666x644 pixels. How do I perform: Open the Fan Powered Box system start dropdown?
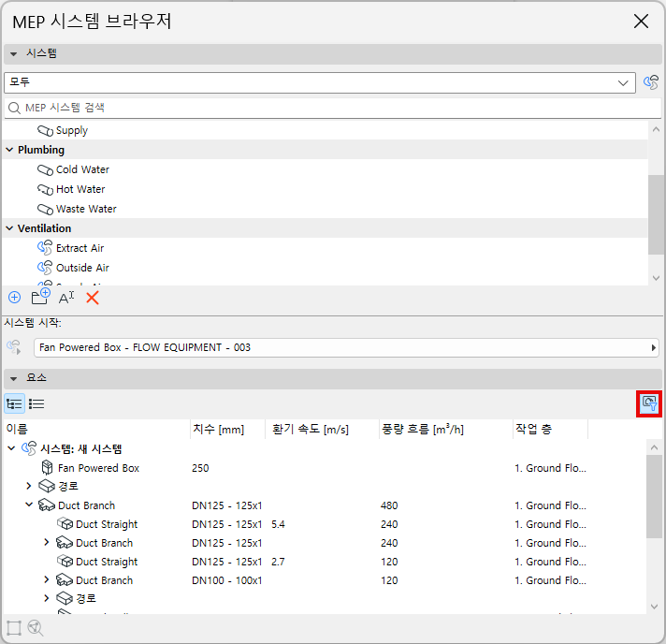point(346,347)
